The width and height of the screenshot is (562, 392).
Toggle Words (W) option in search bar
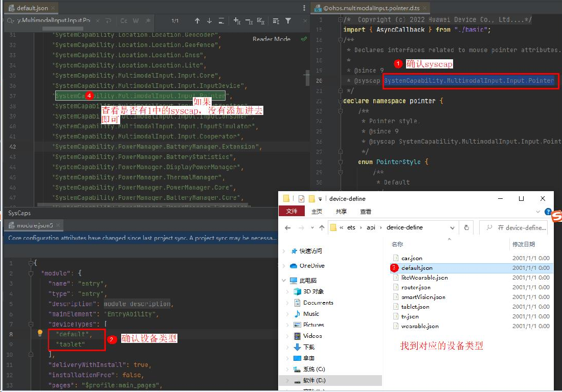(136, 21)
